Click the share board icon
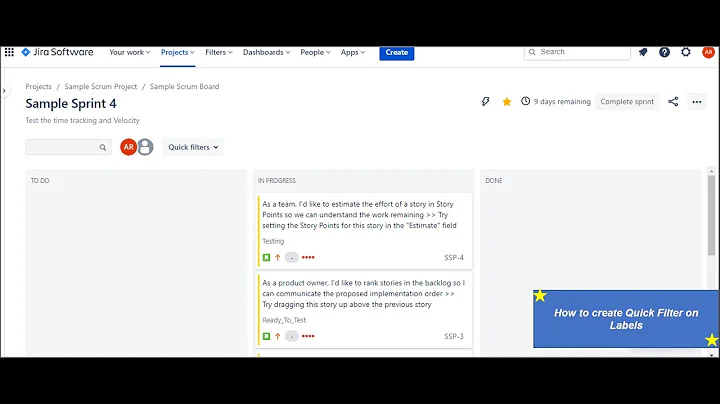Image resolution: width=720 pixels, height=404 pixels. tap(673, 101)
